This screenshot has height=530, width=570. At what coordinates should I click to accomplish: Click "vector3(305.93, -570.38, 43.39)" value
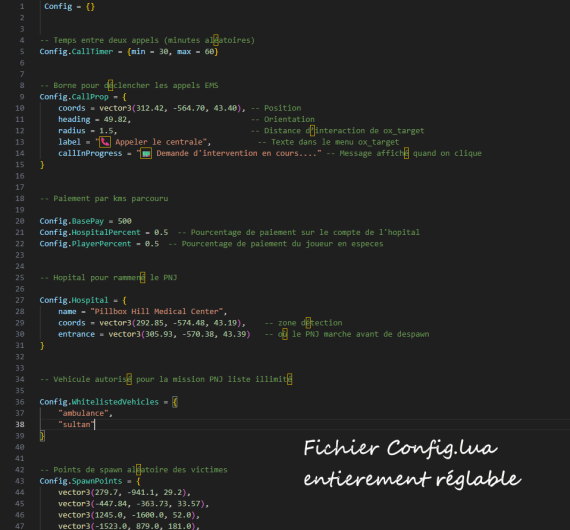pos(179,334)
